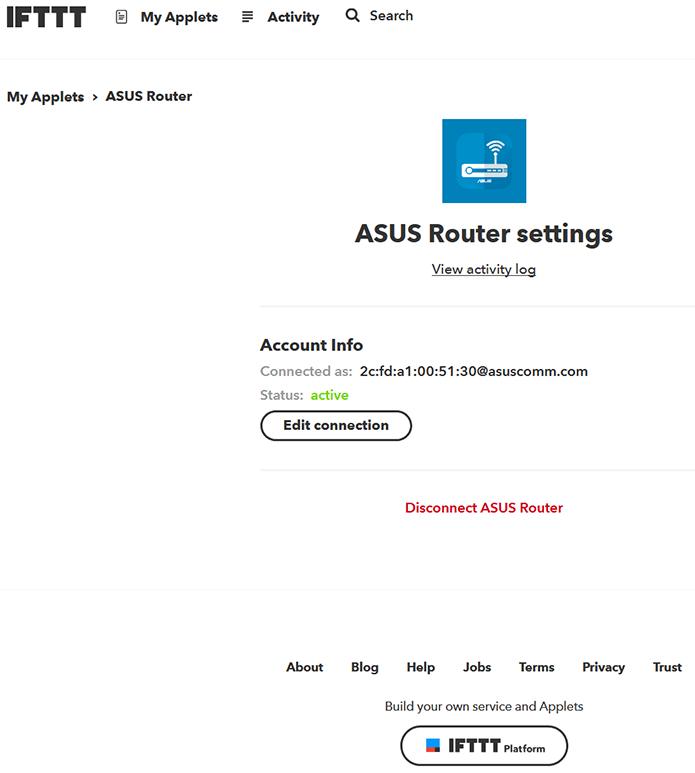695x773 pixels.
Task: Open the Jobs footer link
Action: click(x=477, y=667)
